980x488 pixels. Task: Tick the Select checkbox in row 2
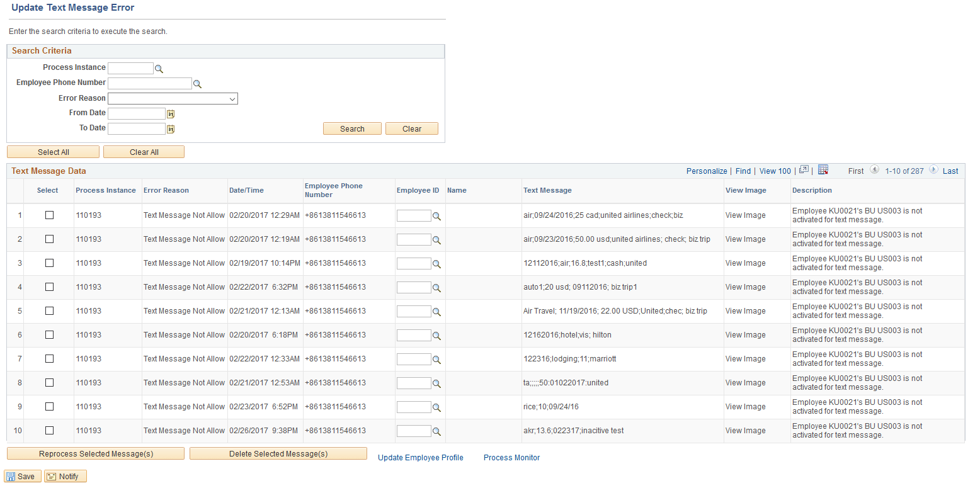pyautogui.click(x=50, y=239)
